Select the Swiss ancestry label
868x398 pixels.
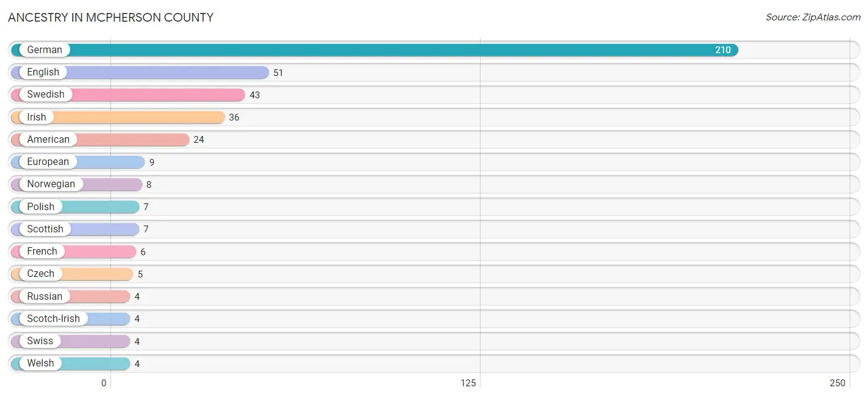pyautogui.click(x=40, y=341)
